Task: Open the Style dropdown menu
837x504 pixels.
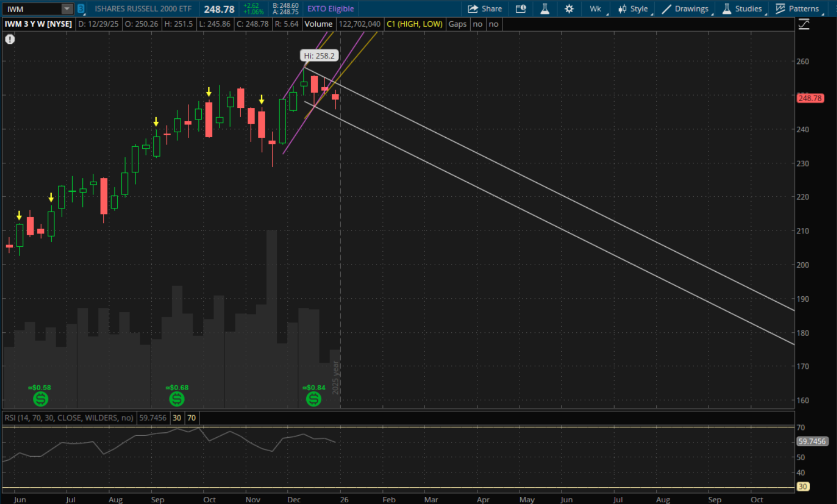Action: [x=633, y=9]
